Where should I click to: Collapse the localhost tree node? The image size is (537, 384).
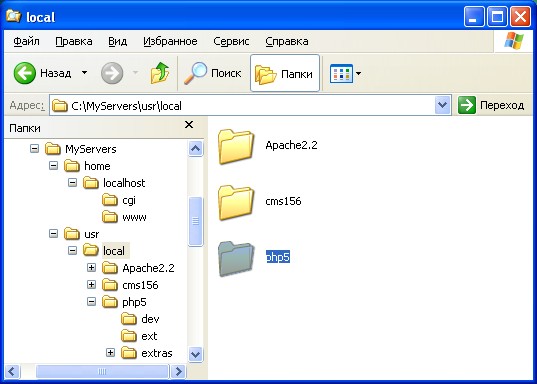[x=72, y=183]
